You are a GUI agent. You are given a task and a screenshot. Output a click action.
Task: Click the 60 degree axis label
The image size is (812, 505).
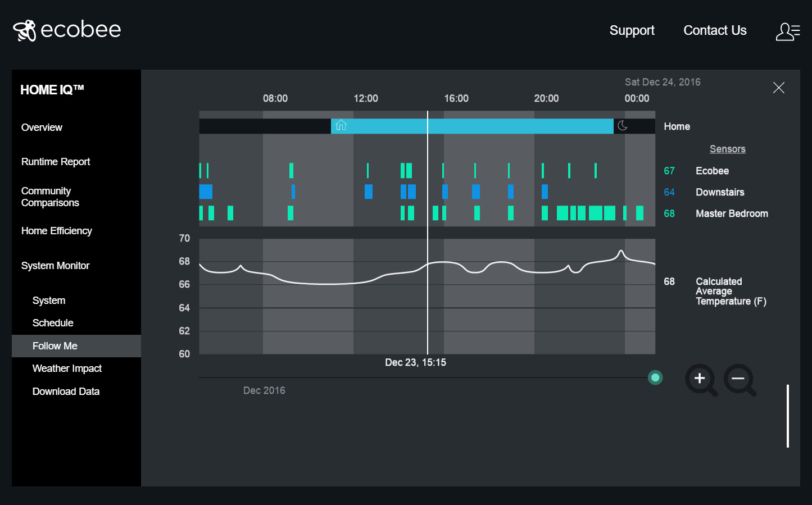click(x=184, y=354)
